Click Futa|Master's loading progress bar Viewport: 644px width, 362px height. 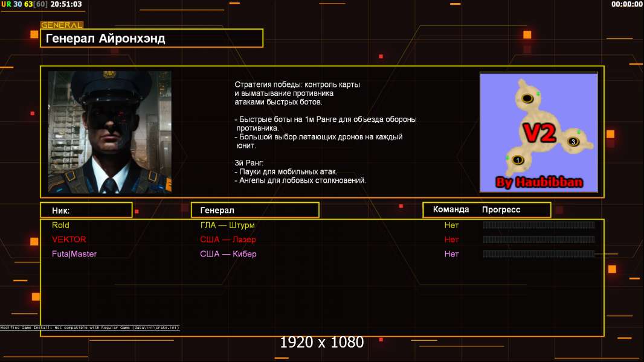(x=539, y=254)
